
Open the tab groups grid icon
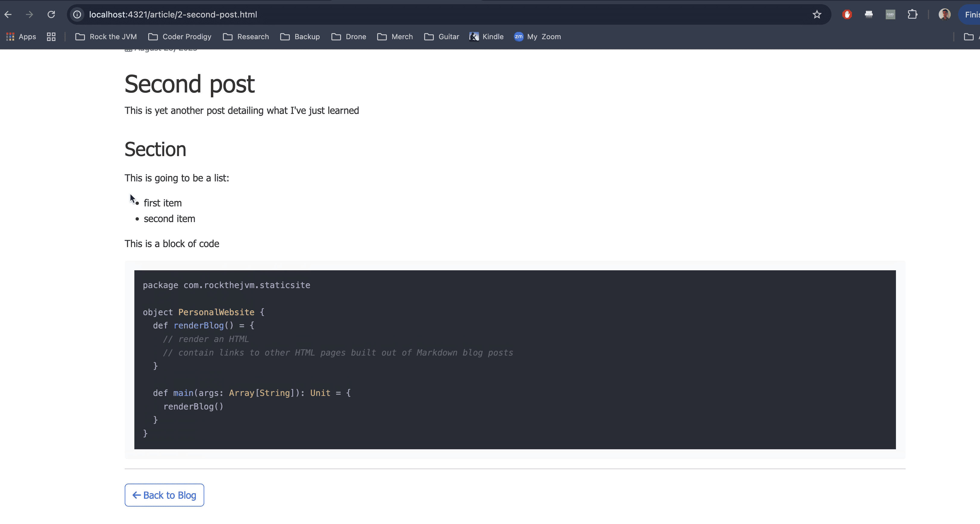tap(51, 36)
